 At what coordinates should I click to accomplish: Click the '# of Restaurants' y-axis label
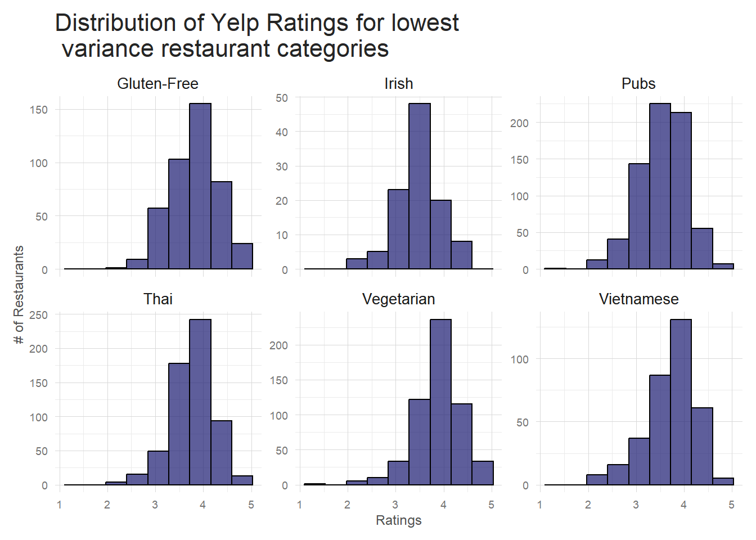[x=19, y=295]
